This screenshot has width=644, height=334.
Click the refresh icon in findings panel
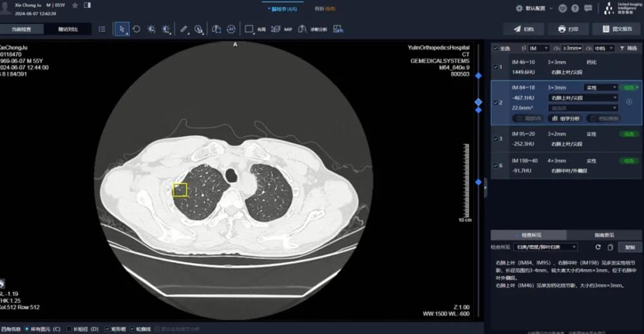[x=598, y=247]
